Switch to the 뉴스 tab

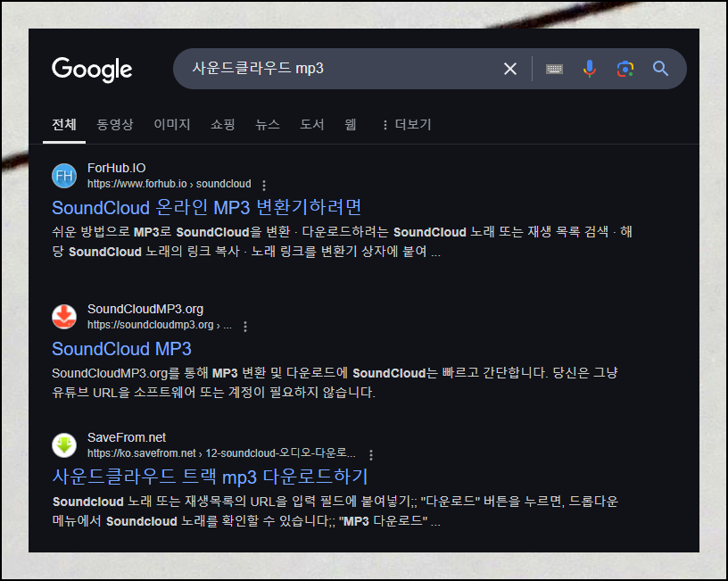click(x=268, y=124)
